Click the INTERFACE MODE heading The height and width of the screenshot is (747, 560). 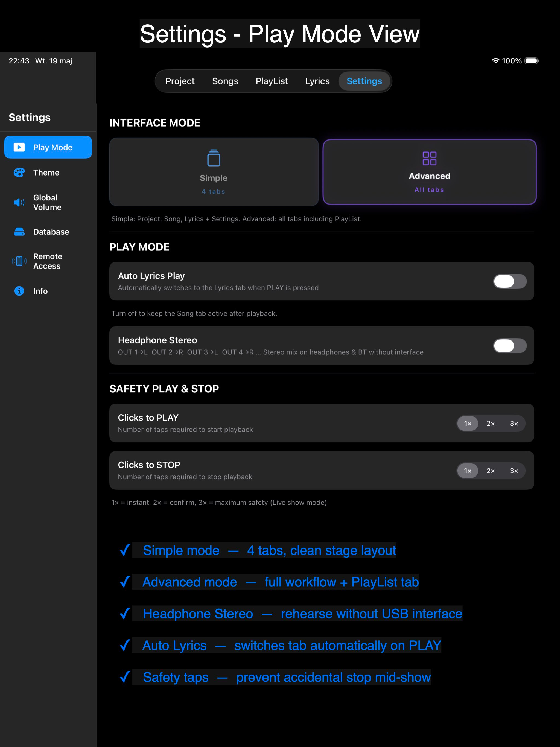(x=155, y=122)
